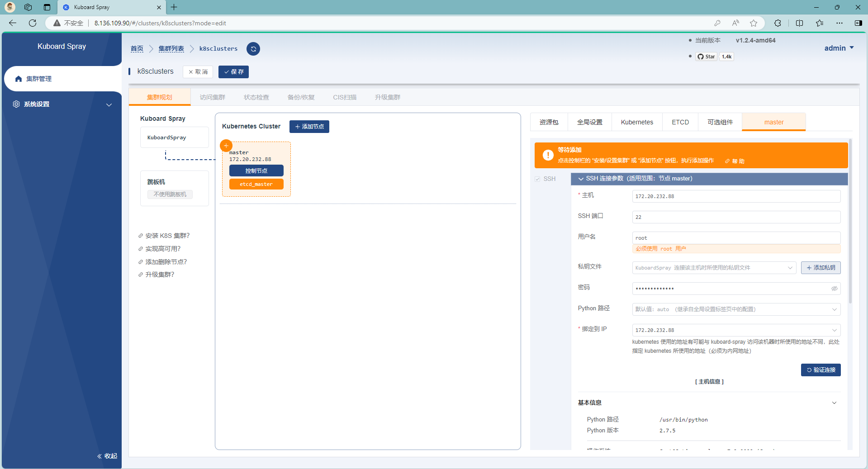This screenshot has height=469, width=868.
Task: Click the save button
Action: click(x=233, y=72)
